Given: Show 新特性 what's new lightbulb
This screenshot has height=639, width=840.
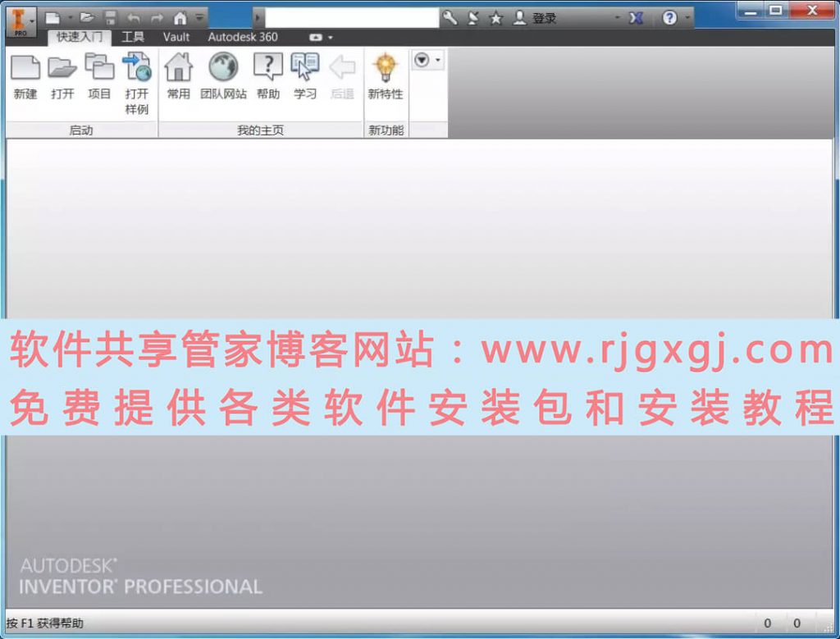Looking at the screenshot, I should pos(386,76).
